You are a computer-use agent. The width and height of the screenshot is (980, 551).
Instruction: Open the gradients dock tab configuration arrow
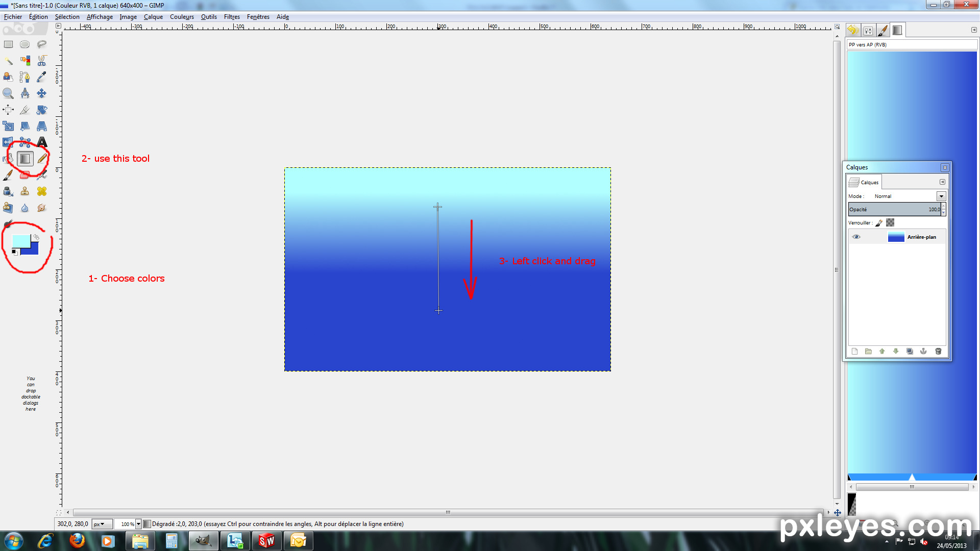(x=974, y=30)
